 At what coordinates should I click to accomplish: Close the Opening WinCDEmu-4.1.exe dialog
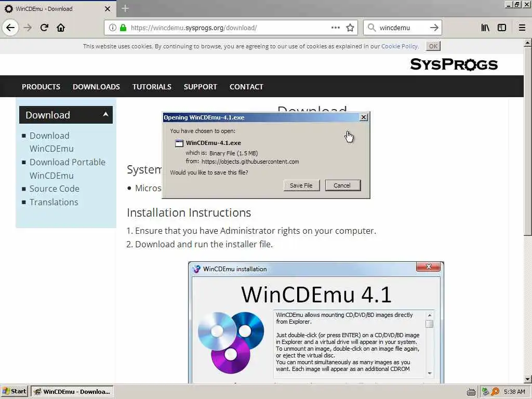(x=363, y=117)
